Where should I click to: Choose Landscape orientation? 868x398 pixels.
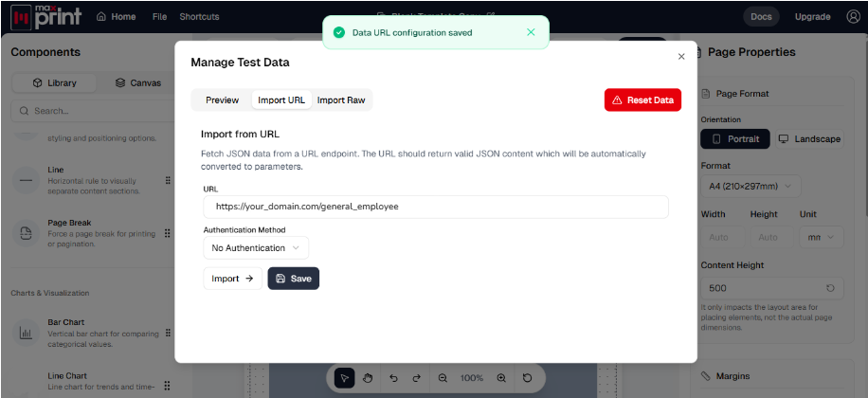(808, 139)
